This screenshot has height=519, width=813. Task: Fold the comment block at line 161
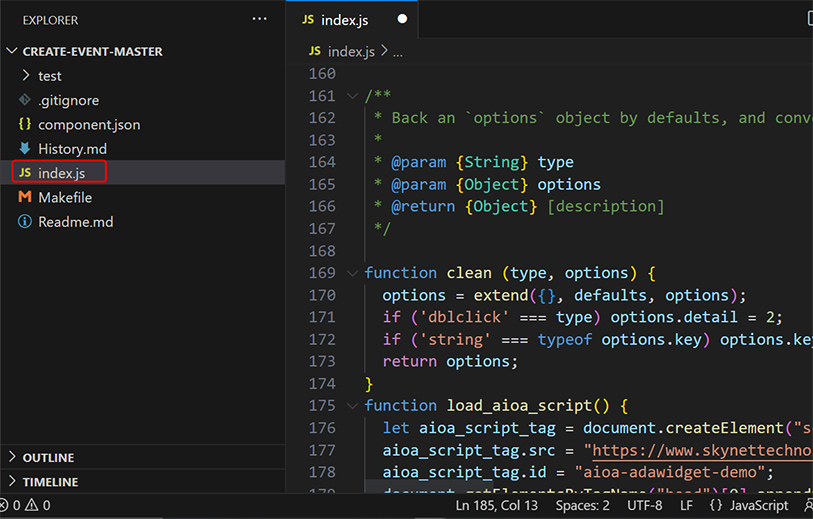pos(351,96)
